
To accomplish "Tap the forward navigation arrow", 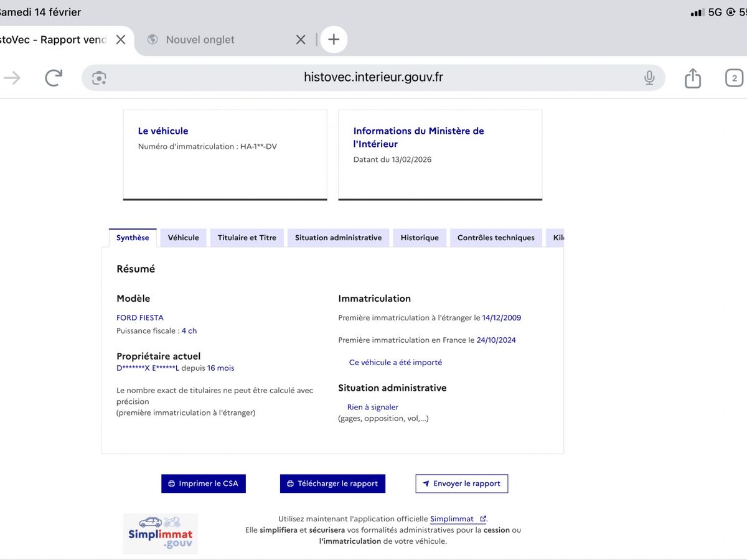I will click(12, 78).
